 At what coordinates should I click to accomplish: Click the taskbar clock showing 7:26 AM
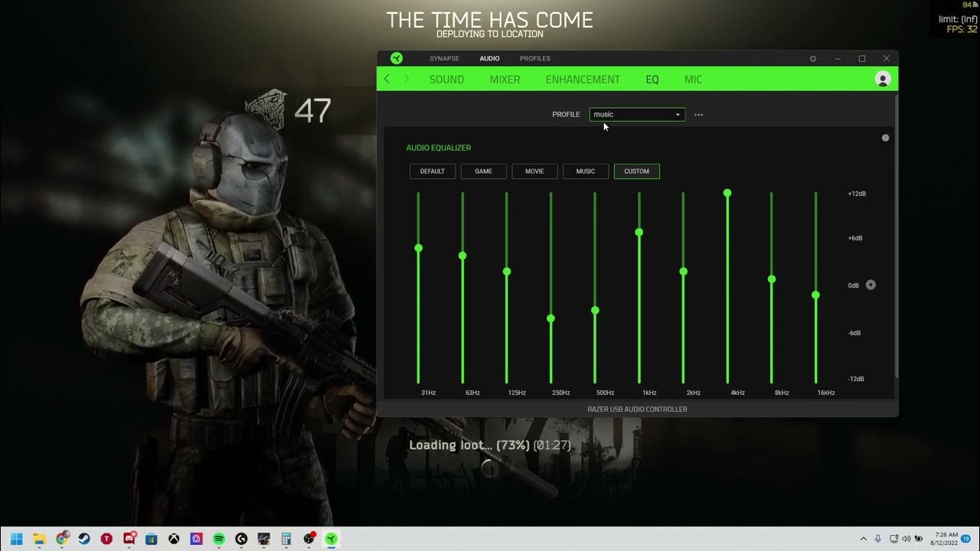[x=942, y=539]
